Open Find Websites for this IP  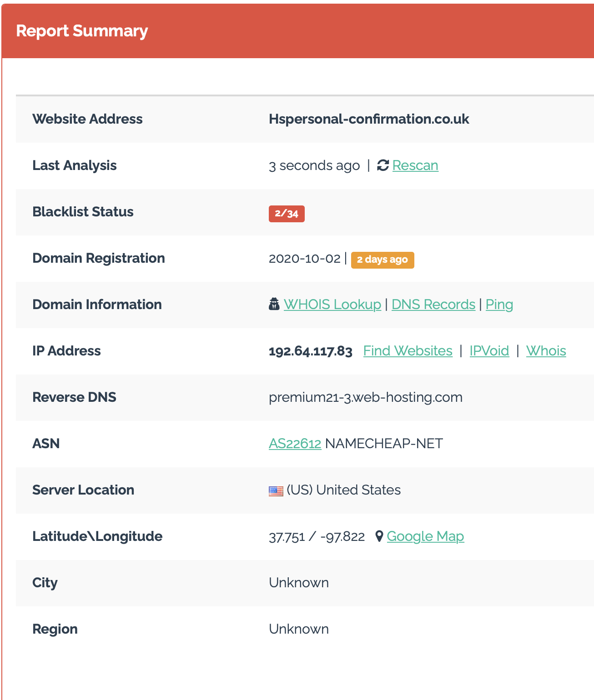(408, 351)
